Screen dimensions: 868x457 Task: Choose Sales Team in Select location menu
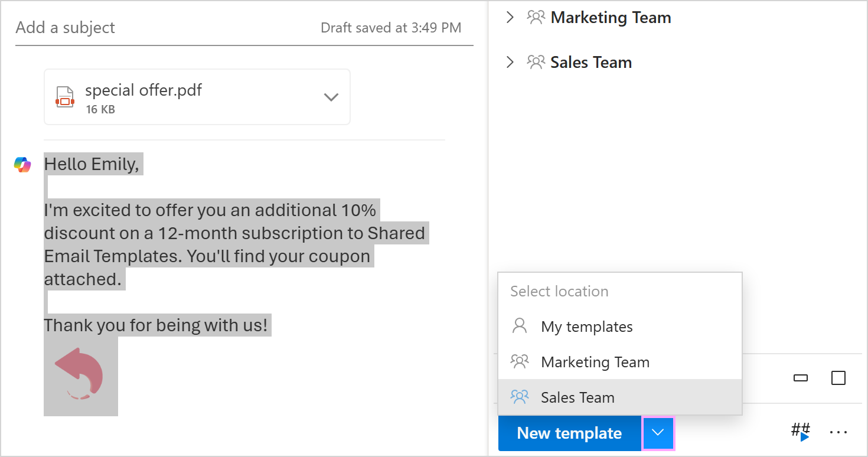point(577,397)
